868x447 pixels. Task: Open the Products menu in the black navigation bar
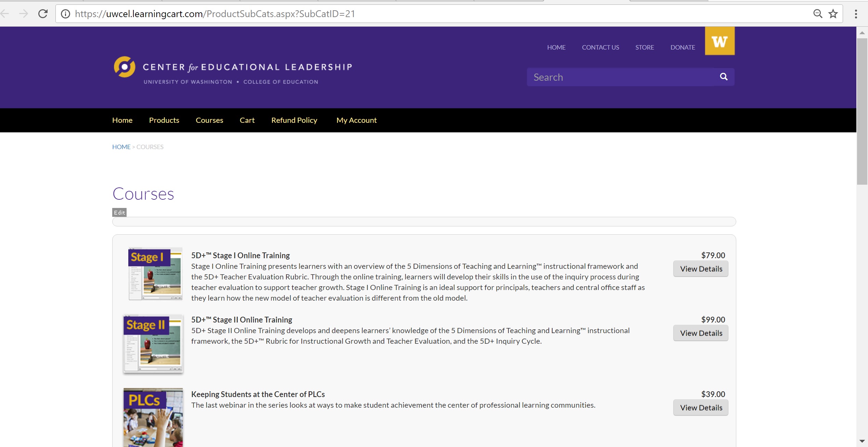pos(164,120)
